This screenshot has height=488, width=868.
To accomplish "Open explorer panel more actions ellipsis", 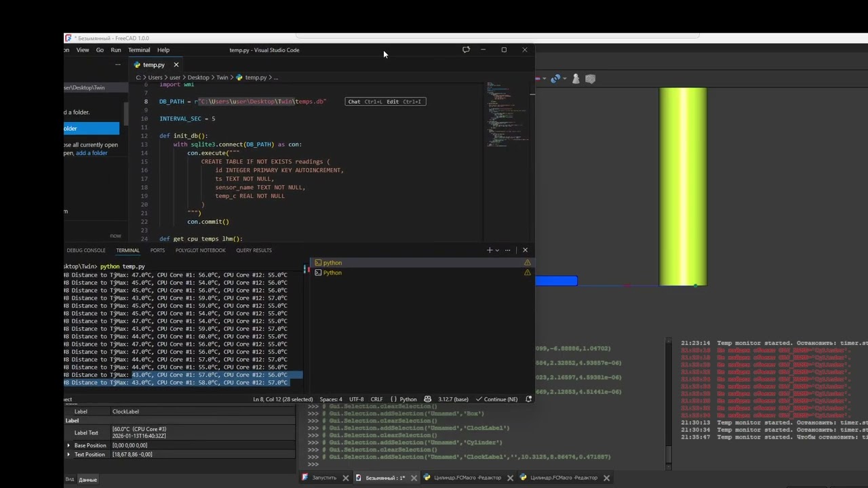I will click(x=118, y=65).
